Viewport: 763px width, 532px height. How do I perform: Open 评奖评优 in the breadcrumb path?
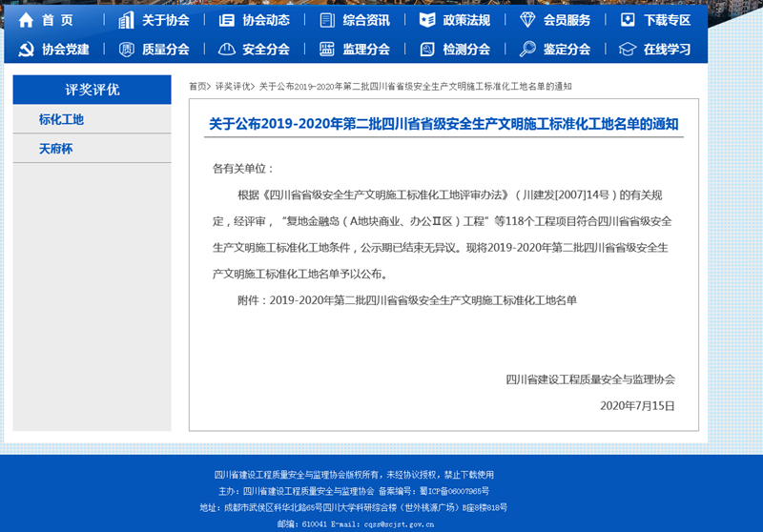[233, 87]
